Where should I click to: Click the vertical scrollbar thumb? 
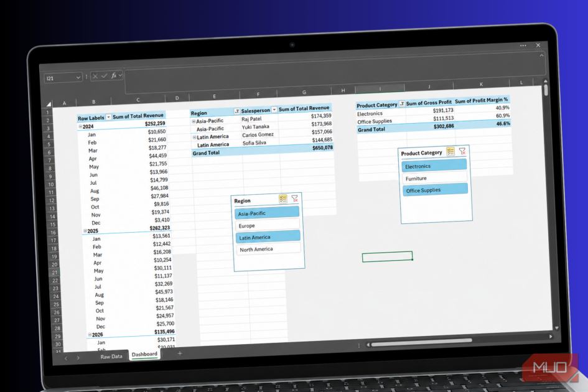point(546,90)
